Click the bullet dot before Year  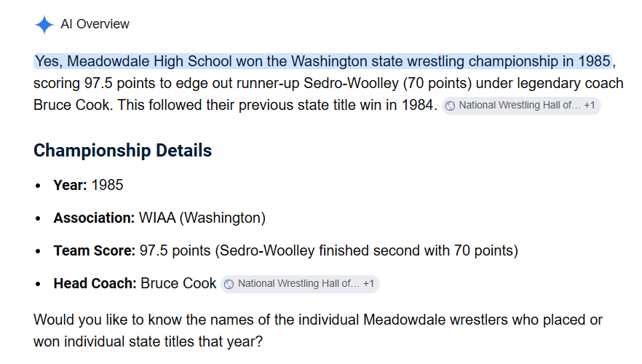pyautogui.click(x=38, y=186)
